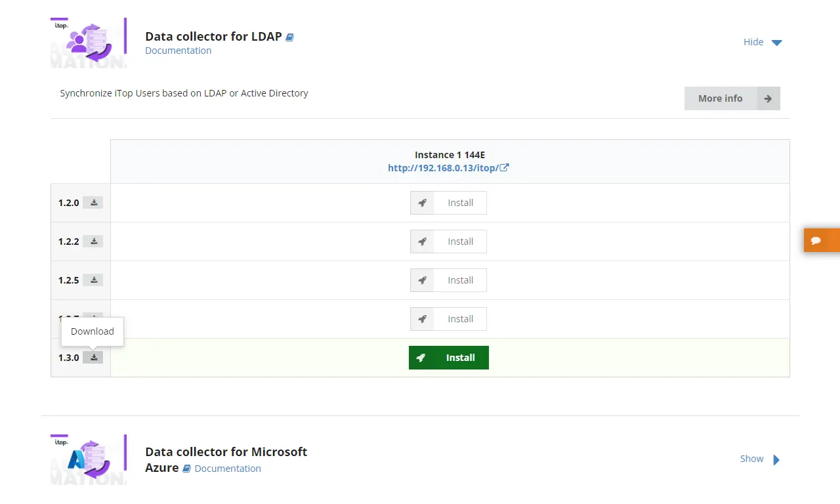The image size is (840, 504).
Task: Click book icon beside Azure Documentation
Action: [x=186, y=469]
